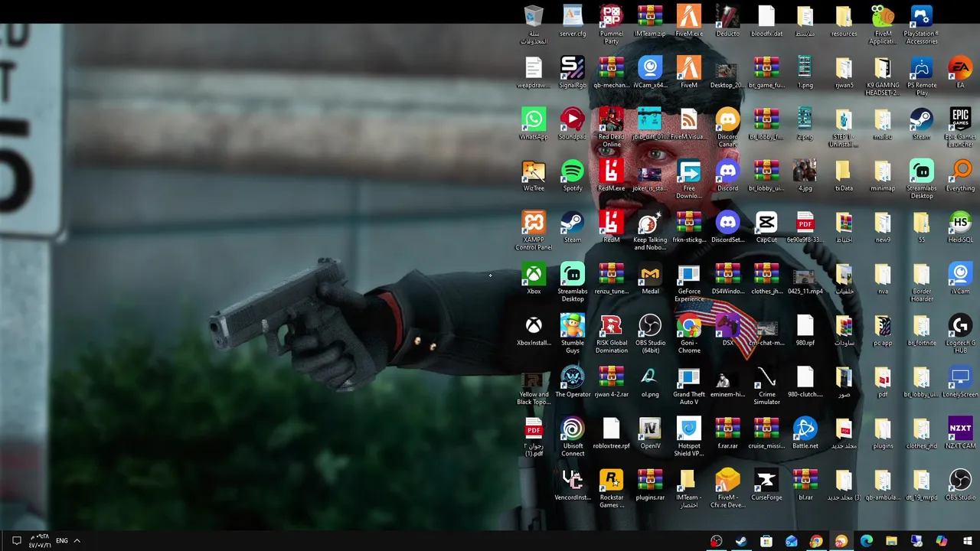Open the Red Dead Online shortcut
Screen dimensions: 980x551
[x=611, y=127]
